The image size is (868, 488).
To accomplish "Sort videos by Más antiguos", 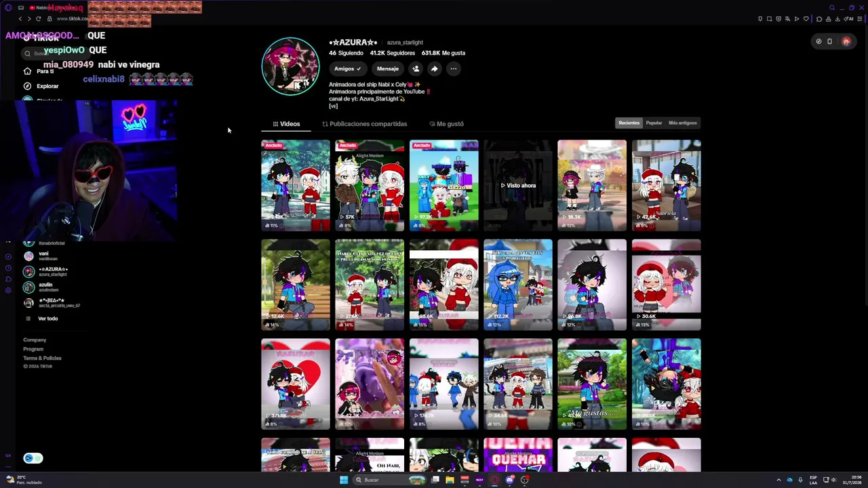I will pos(682,123).
